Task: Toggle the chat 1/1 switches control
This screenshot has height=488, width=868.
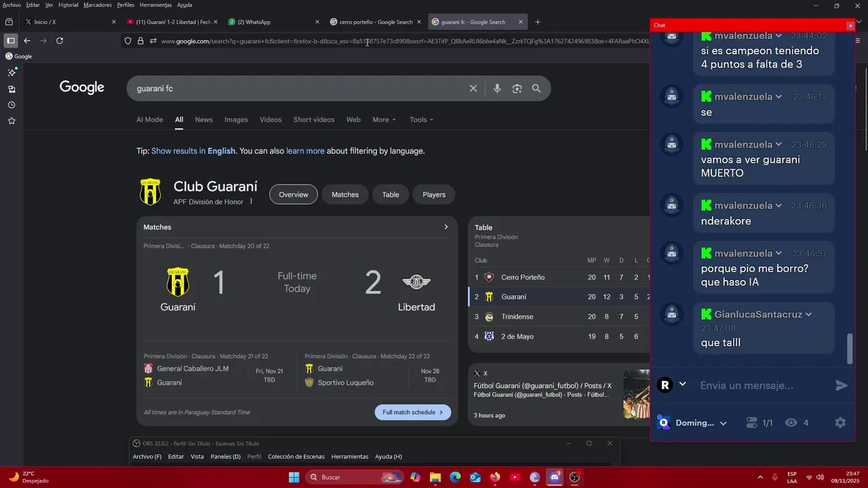Action: pos(759,422)
